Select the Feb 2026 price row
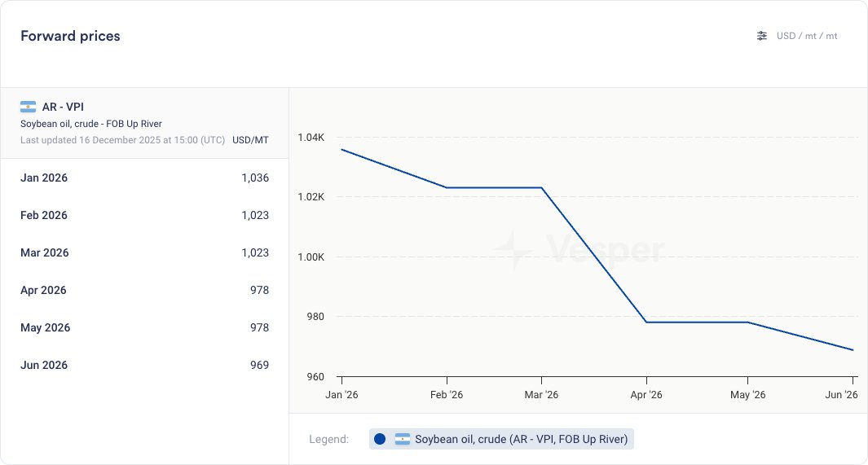 tap(144, 216)
